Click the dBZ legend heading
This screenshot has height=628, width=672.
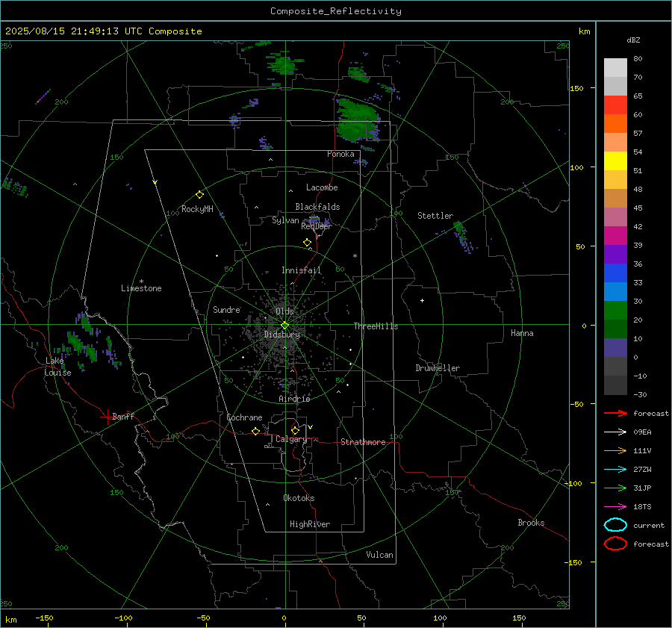tap(633, 40)
